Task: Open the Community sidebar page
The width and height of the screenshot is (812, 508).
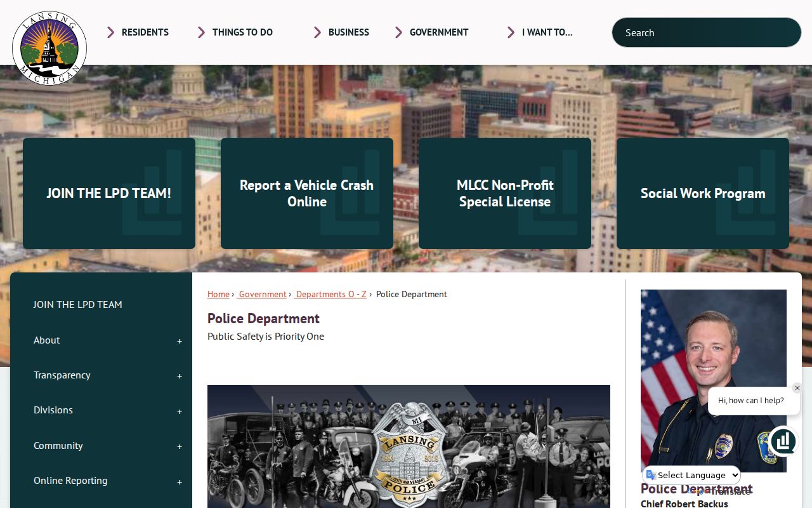Action: [58, 446]
